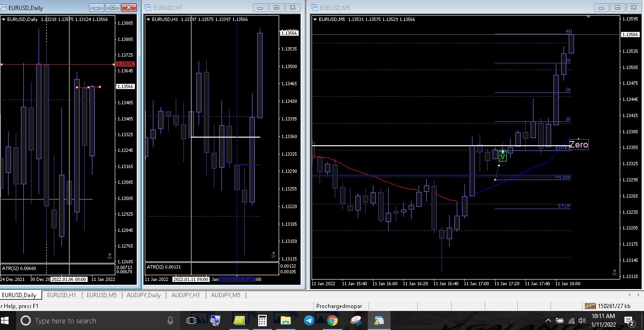The image size is (644, 330).
Task: Click the EURUSD,H1 chart window icon
Action: coord(148,8)
